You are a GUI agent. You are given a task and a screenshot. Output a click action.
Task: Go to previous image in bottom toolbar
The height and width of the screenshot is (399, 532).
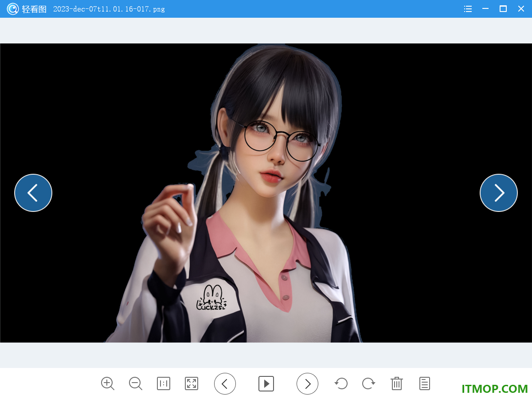[225, 383]
